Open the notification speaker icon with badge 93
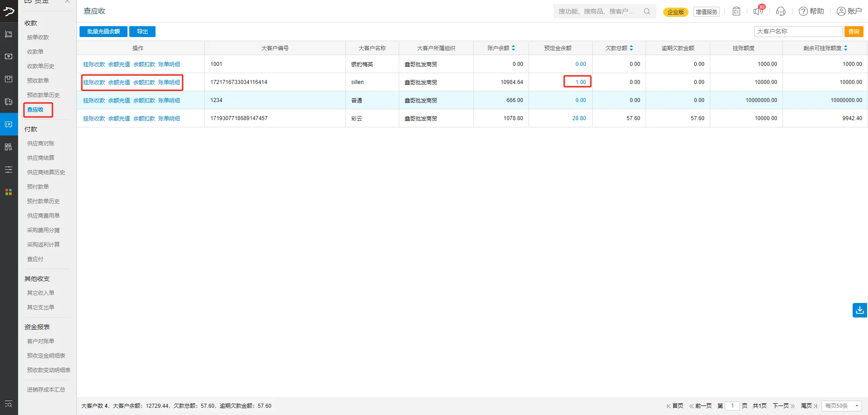The image size is (868, 415). coord(758,11)
